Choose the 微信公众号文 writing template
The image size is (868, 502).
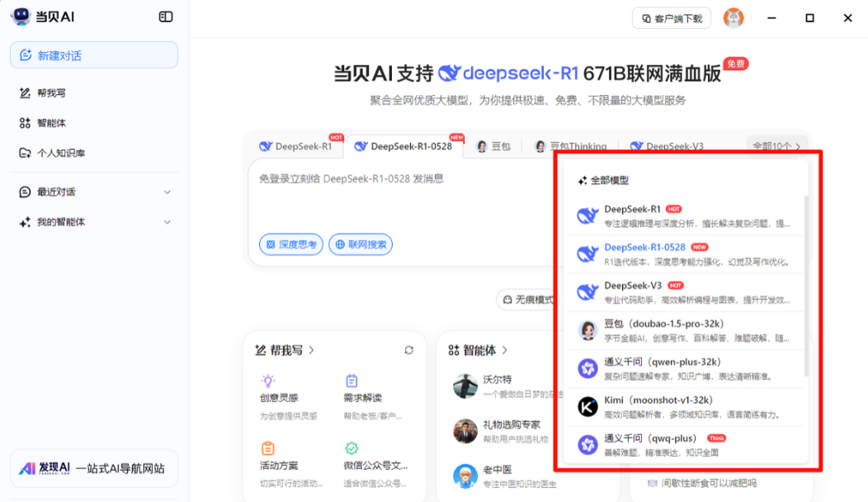375,465
